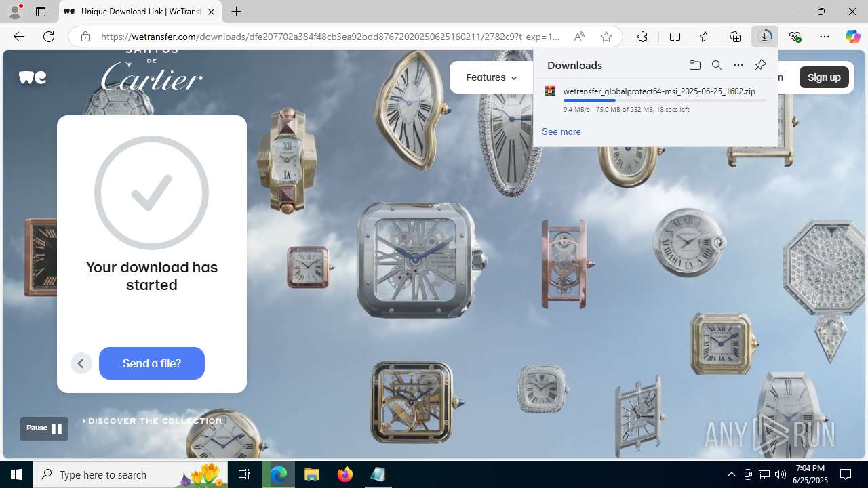Open Read aloud icon in address bar

point(579,37)
